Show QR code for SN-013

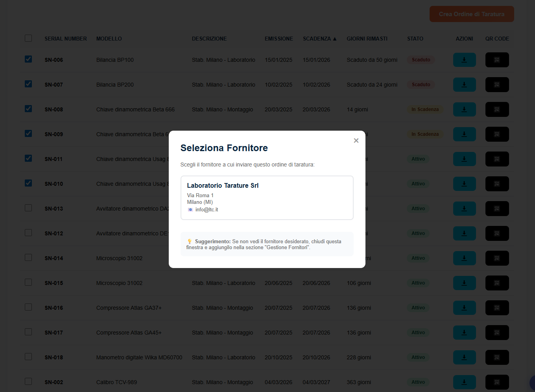tap(497, 209)
